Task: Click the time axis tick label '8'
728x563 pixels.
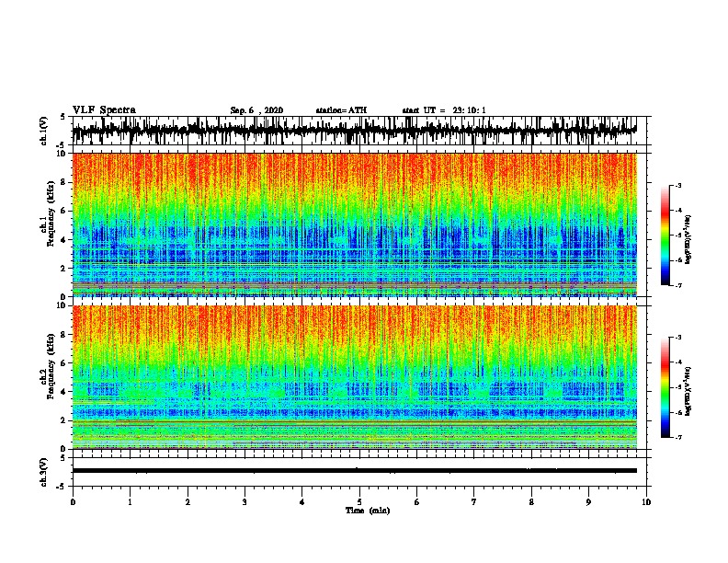Action: [x=531, y=502]
